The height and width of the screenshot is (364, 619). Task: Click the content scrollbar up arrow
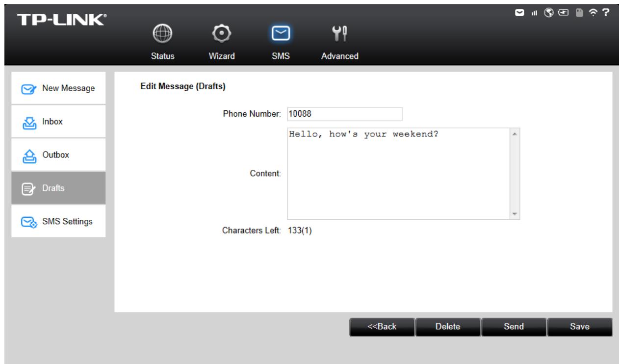point(515,134)
